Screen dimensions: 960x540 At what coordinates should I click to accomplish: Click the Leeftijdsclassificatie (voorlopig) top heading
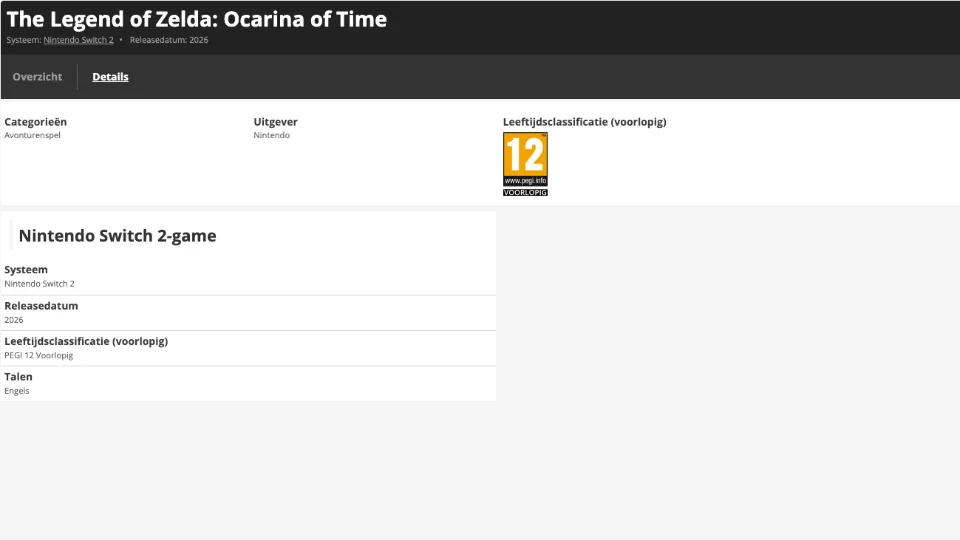[x=585, y=122]
